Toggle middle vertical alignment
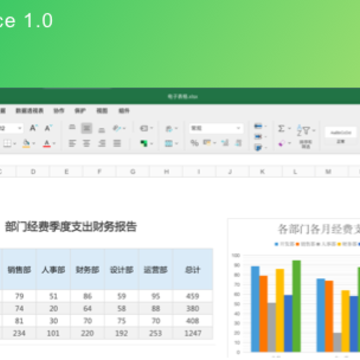This screenshot has width=360, height=360. pos(87,128)
